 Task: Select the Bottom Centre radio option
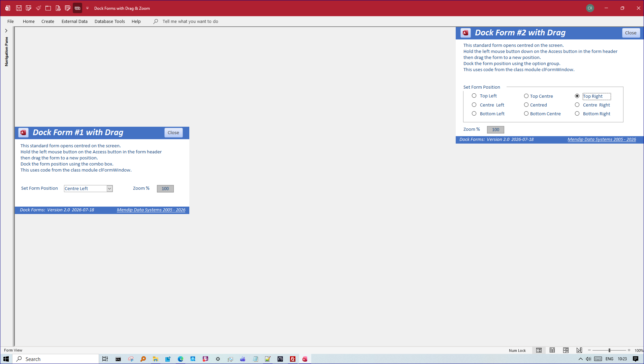tap(526, 114)
